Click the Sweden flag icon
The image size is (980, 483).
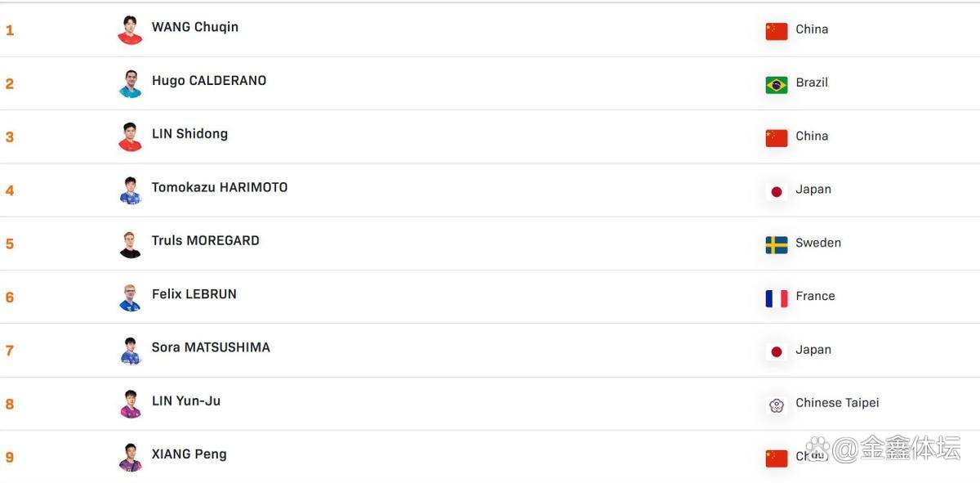[x=777, y=244]
